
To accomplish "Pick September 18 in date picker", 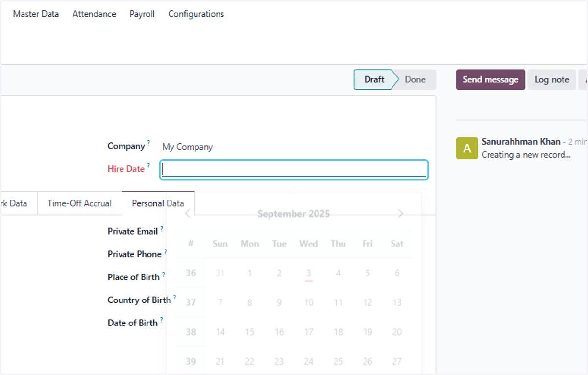I will 338,332.
